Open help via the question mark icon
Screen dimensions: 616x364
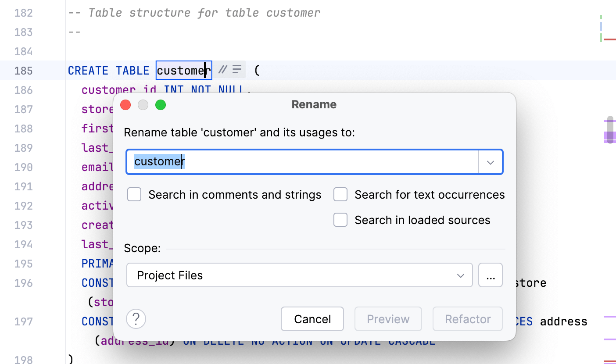[136, 319]
